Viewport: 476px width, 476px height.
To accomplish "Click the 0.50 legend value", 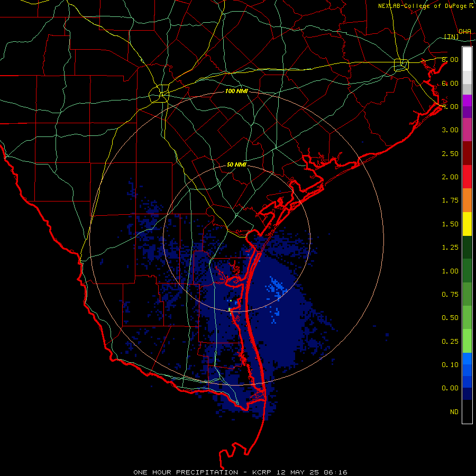I will [450, 317].
